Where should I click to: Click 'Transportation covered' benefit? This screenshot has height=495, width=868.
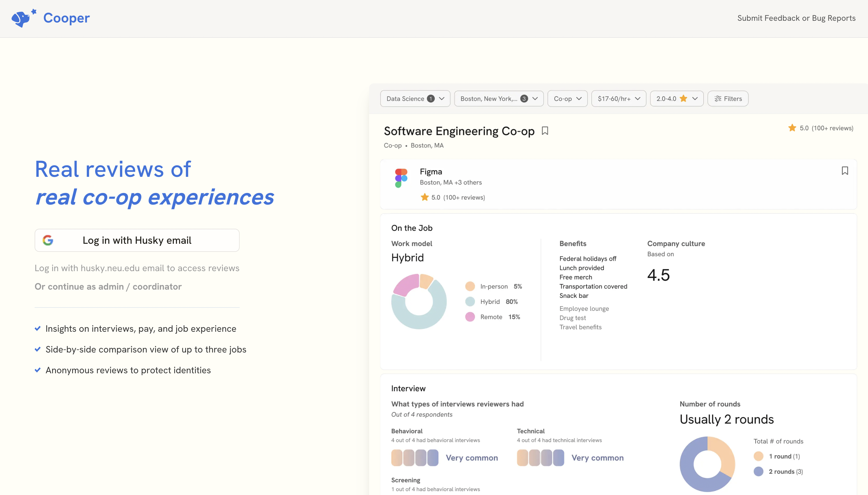pos(593,286)
